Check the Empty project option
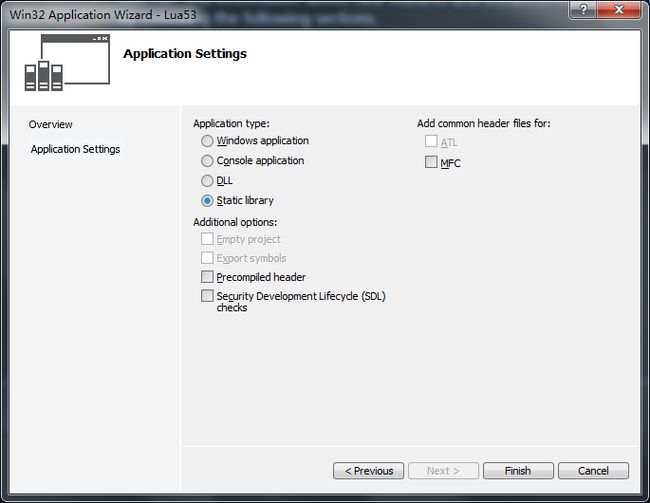The width and height of the screenshot is (650, 503). click(x=207, y=239)
